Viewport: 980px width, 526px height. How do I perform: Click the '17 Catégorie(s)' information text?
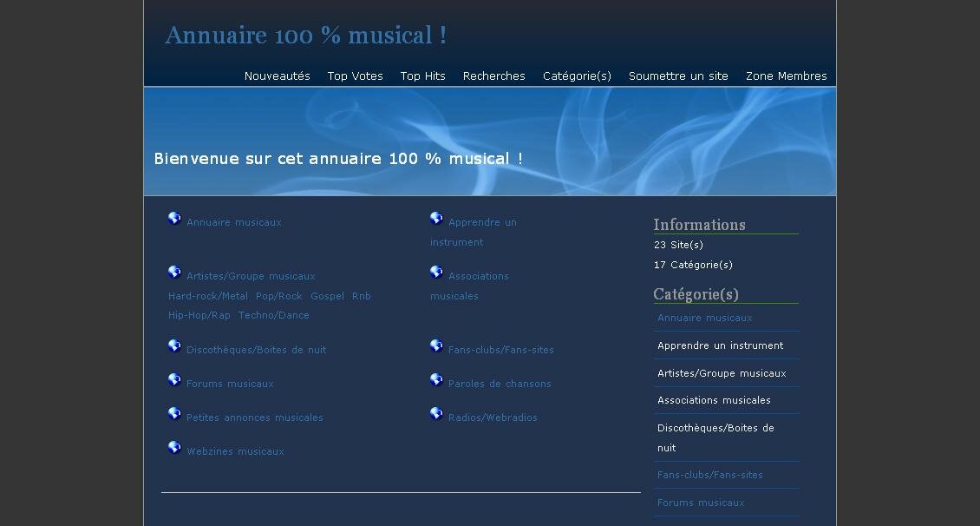pyautogui.click(x=693, y=265)
